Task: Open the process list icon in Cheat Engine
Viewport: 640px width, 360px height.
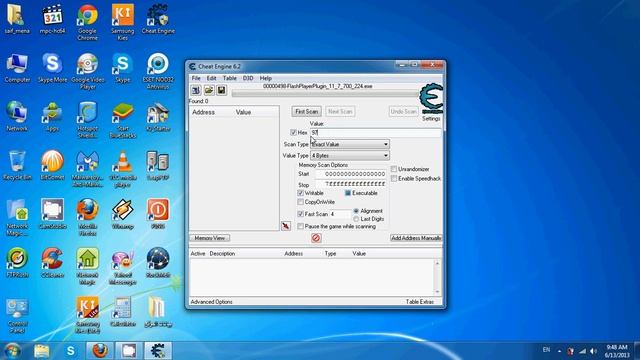Action: click(196, 90)
